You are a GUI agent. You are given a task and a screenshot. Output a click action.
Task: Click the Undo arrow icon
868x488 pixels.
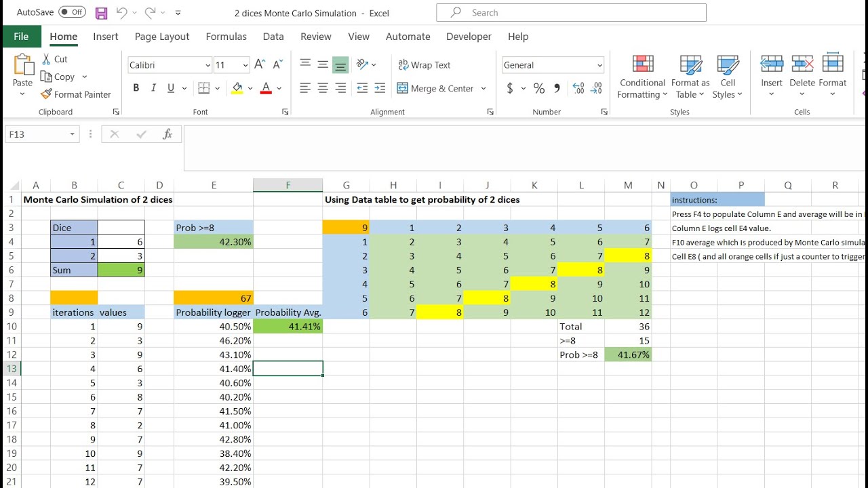click(x=122, y=12)
